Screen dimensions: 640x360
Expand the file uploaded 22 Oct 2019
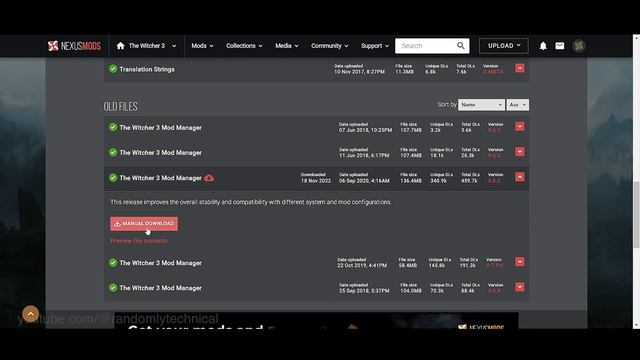(520, 262)
